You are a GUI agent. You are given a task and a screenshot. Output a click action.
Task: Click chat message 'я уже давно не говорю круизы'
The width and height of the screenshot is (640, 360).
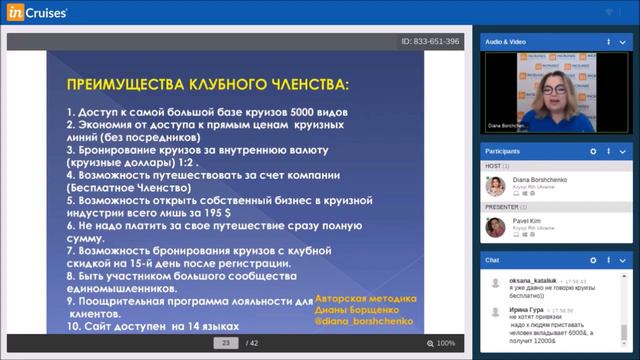point(552,288)
